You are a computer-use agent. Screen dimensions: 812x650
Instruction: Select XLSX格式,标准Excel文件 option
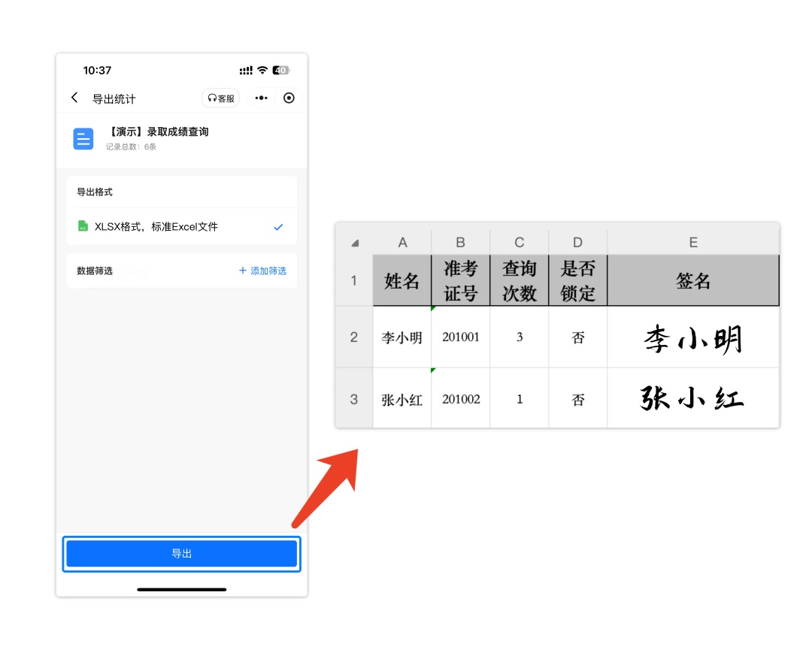click(181, 227)
